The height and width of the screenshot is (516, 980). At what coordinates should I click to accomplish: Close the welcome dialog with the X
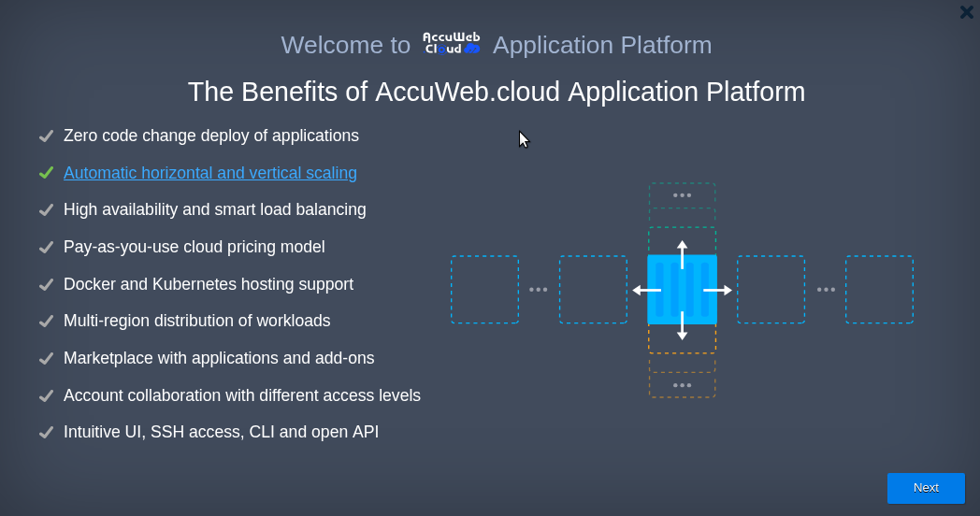pos(966,12)
